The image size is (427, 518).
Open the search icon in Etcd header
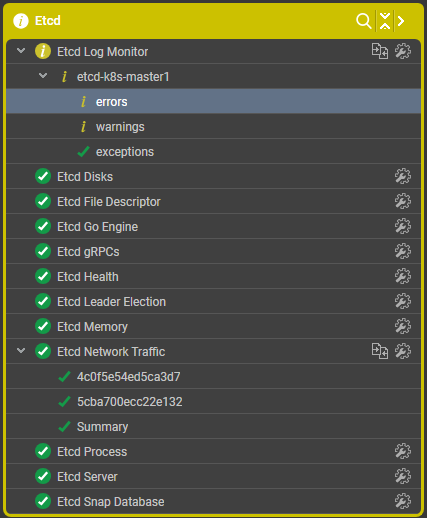(x=363, y=21)
